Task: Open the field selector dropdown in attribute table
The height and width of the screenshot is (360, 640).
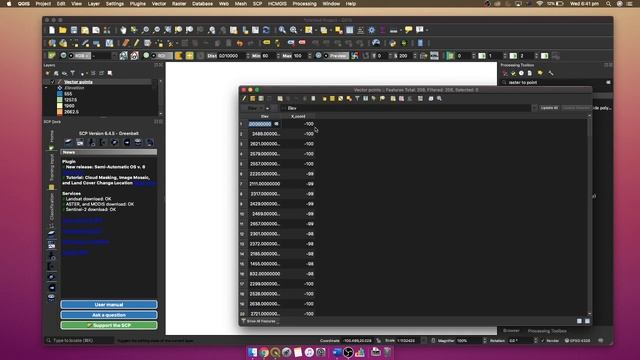Action: tap(256, 108)
